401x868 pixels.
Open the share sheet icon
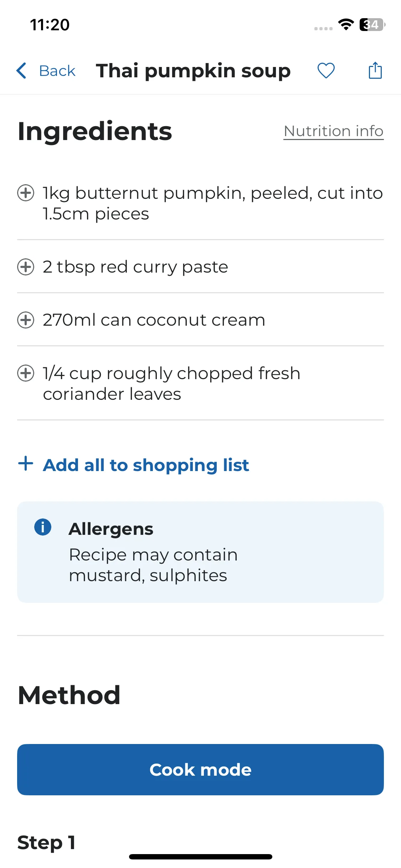click(x=375, y=70)
